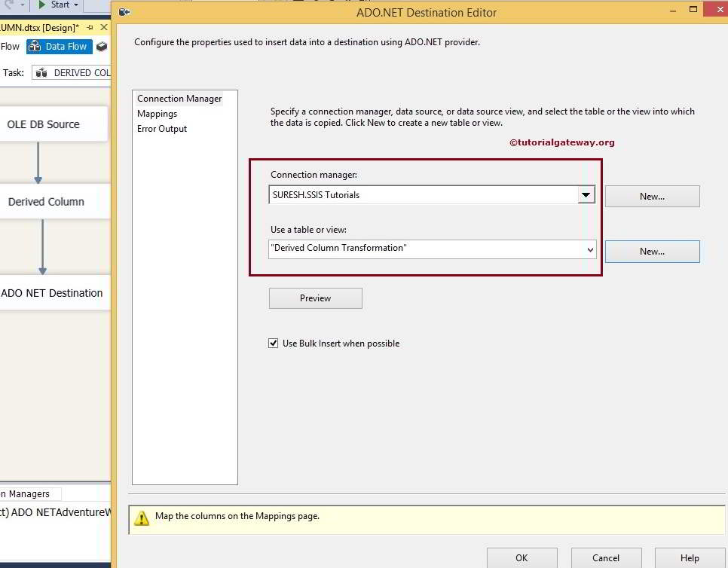The width and height of the screenshot is (728, 568).
Task: Maximize the ADO.NET Destination Editor window
Action: tap(693, 10)
